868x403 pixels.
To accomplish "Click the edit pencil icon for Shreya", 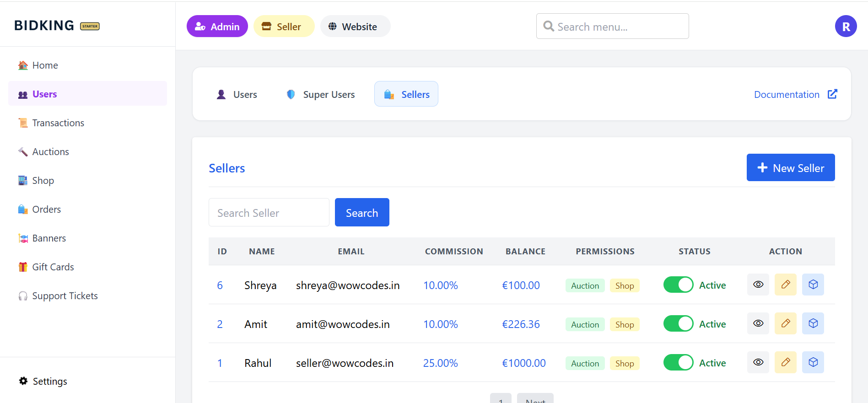I will 785,285.
